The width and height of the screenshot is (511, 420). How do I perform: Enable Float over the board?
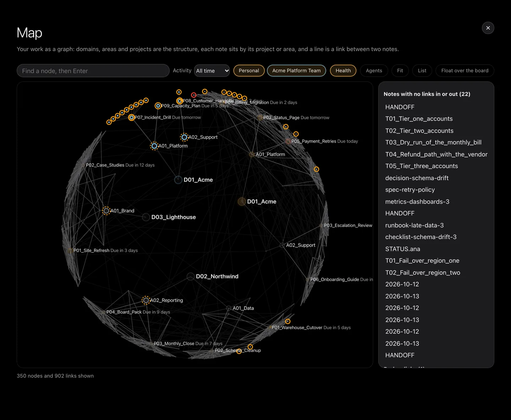click(x=465, y=71)
